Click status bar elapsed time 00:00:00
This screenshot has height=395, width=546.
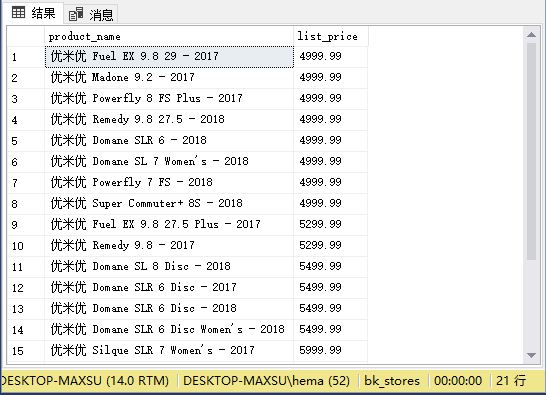tap(458, 381)
